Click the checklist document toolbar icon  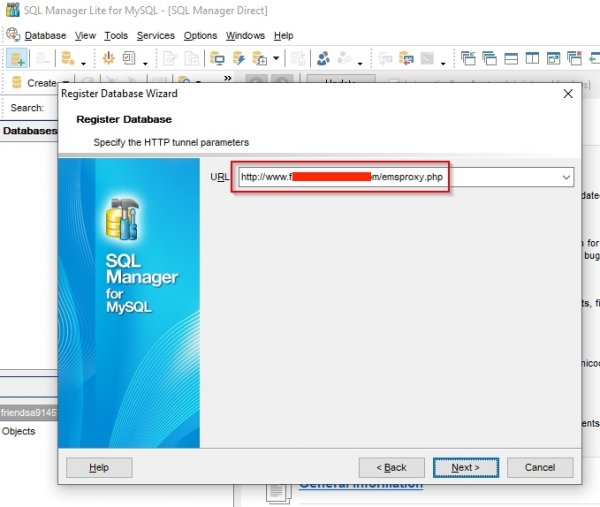point(129,59)
